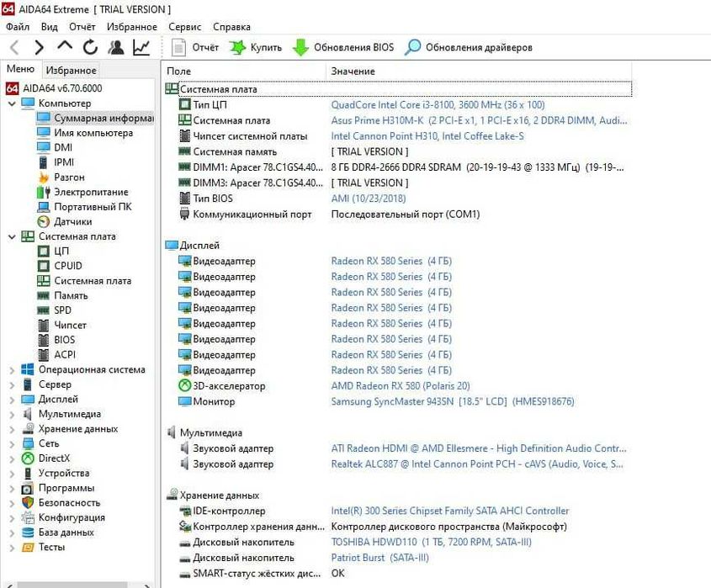Viewport: 711px width, 588px height.
Task: Expand the Операционная система node
Action: pos(12,370)
